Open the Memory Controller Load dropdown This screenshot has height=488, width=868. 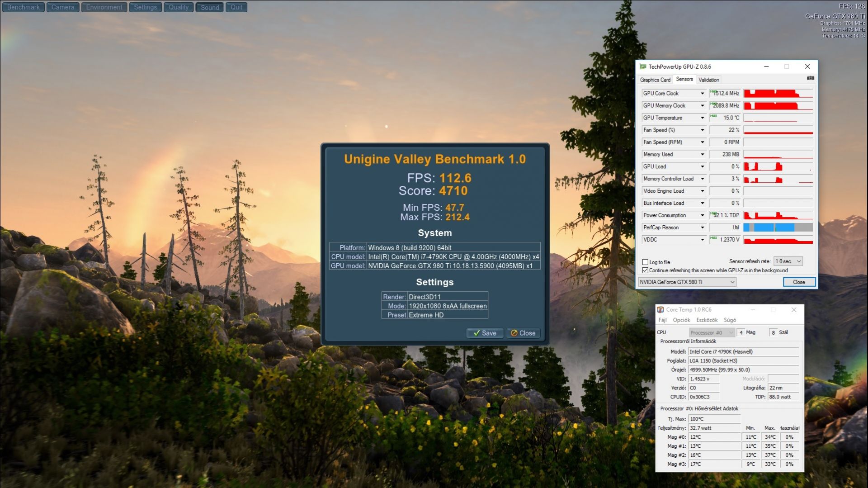(x=702, y=179)
